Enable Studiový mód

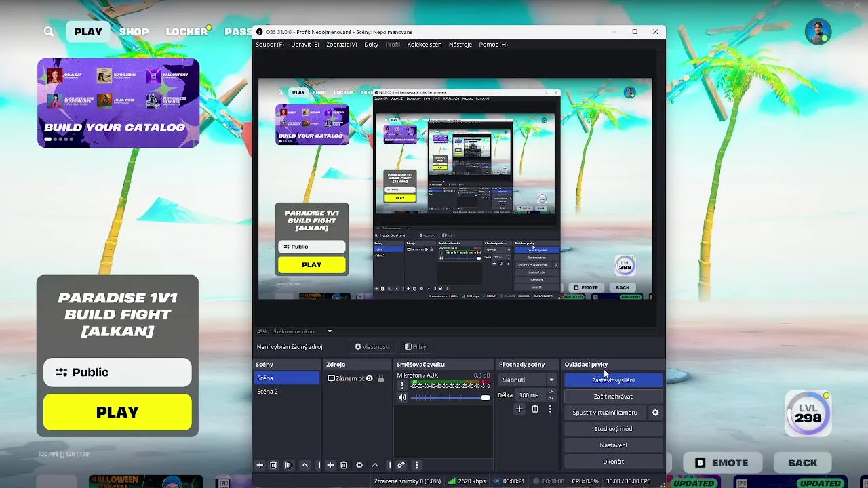pyautogui.click(x=614, y=428)
